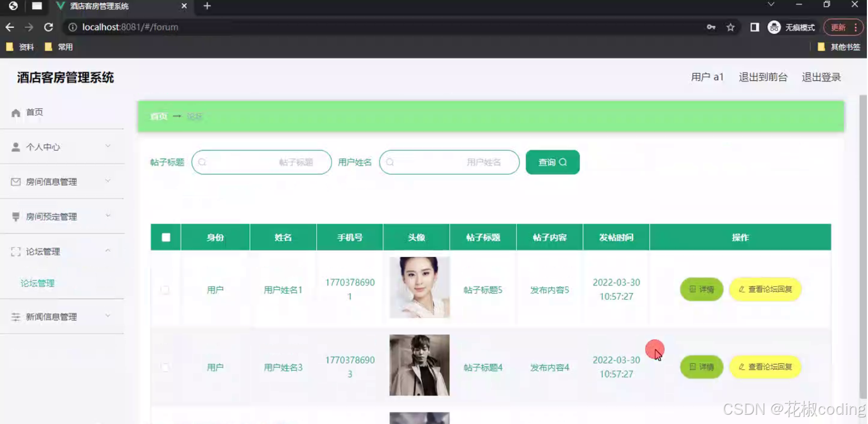View 详情 for 帖子标题5 row
This screenshot has height=424, width=868.
click(x=701, y=289)
